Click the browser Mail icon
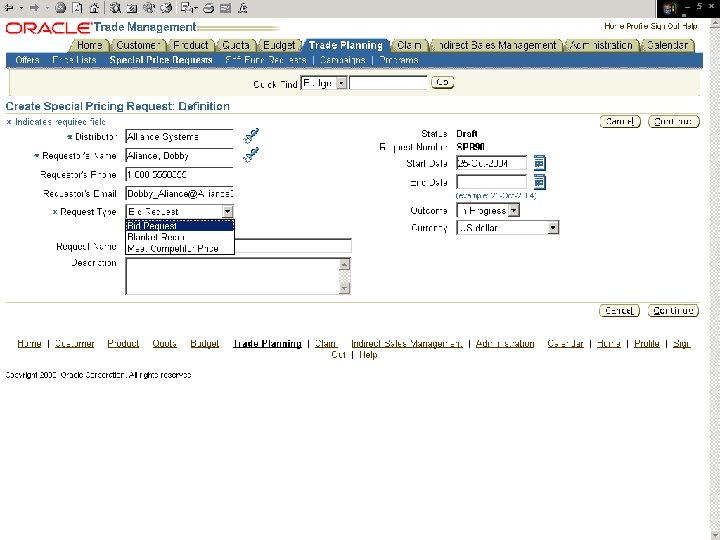 point(188,8)
